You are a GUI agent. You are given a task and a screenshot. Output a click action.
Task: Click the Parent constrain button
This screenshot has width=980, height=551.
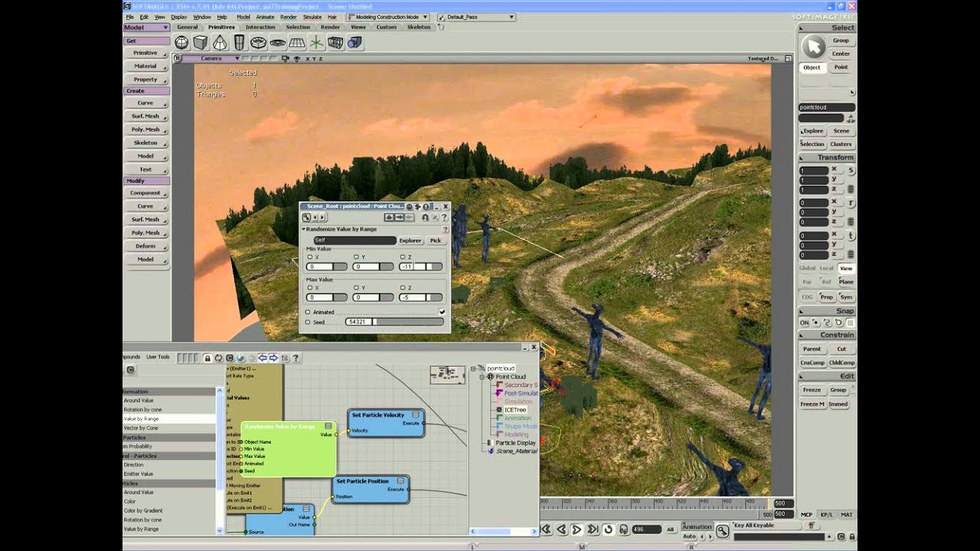[x=812, y=349]
